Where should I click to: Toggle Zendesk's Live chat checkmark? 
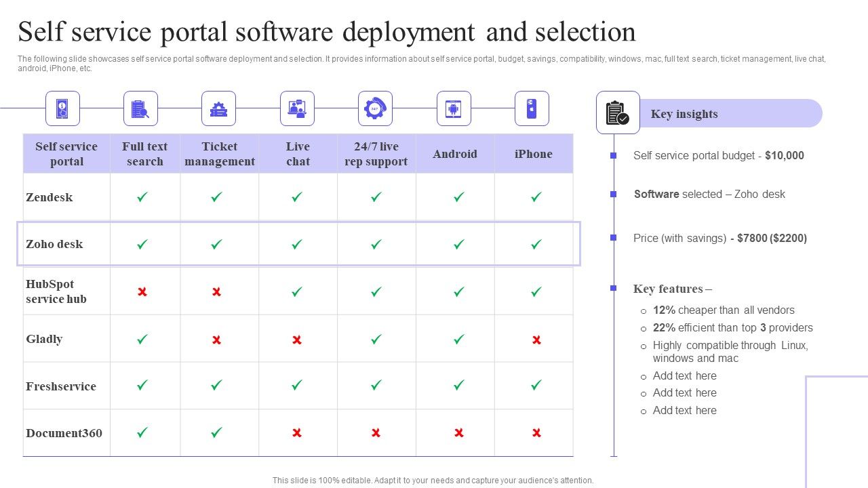click(x=296, y=197)
